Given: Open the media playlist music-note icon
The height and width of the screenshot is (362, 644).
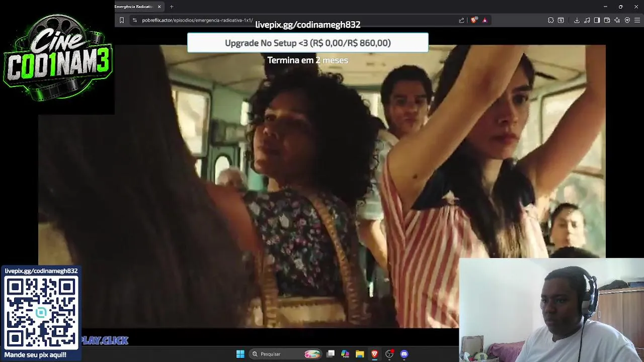Looking at the screenshot, I should pos(587,20).
